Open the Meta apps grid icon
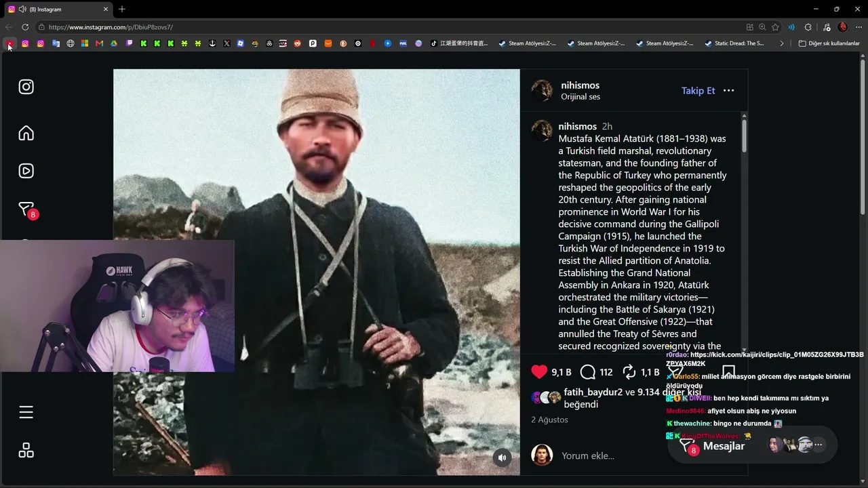This screenshot has height=488, width=868. pyautogui.click(x=26, y=450)
